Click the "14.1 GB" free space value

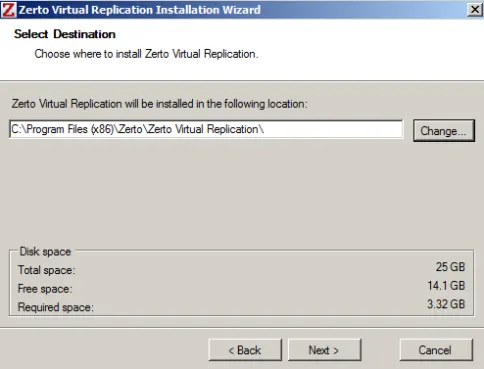click(x=446, y=286)
